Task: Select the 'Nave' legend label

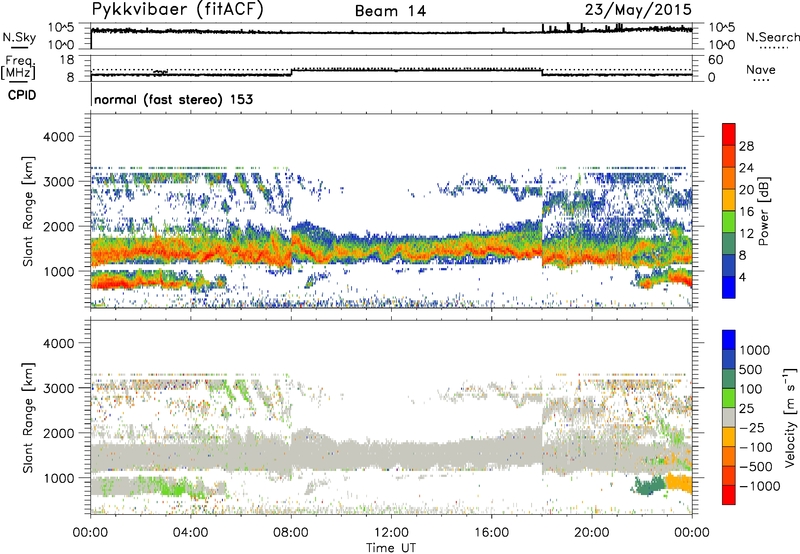Action: point(761,69)
